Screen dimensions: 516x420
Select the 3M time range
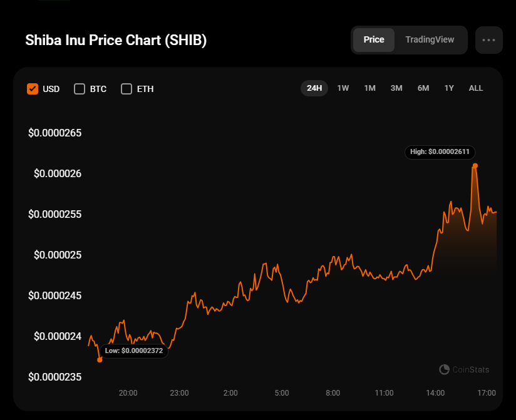[396, 88]
